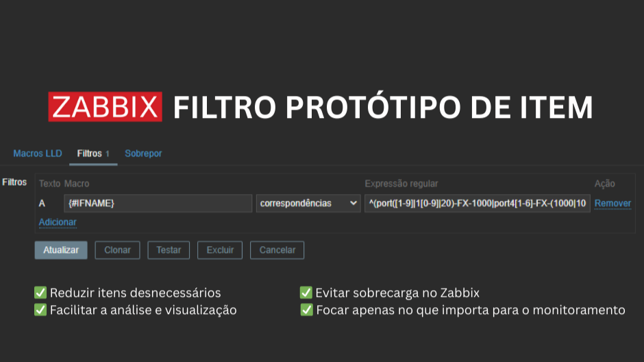Click the dropdown arrow on the correspondências selector
Viewport: 644px width, 362px height.
(x=354, y=204)
